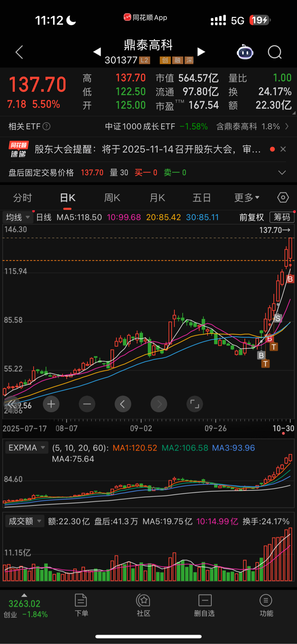Enter fullscreen chart mode
Image resolution: width=297 pixels, height=644 pixels.
[195, 404]
